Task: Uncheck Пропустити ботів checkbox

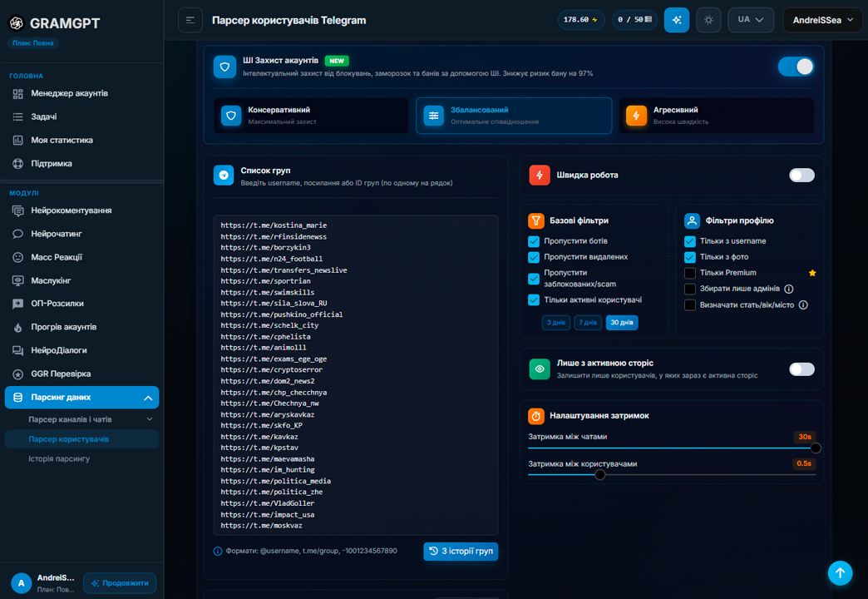Action: tap(534, 241)
